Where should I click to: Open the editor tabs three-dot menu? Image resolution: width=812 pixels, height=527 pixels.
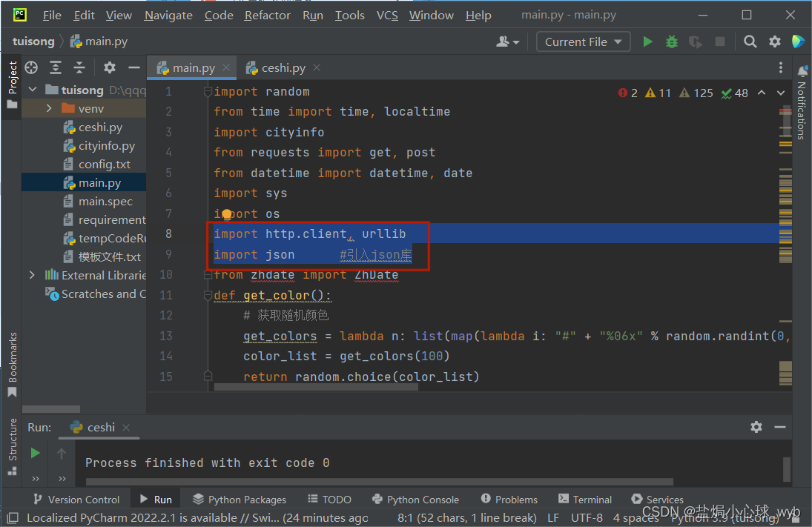[780, 67]
